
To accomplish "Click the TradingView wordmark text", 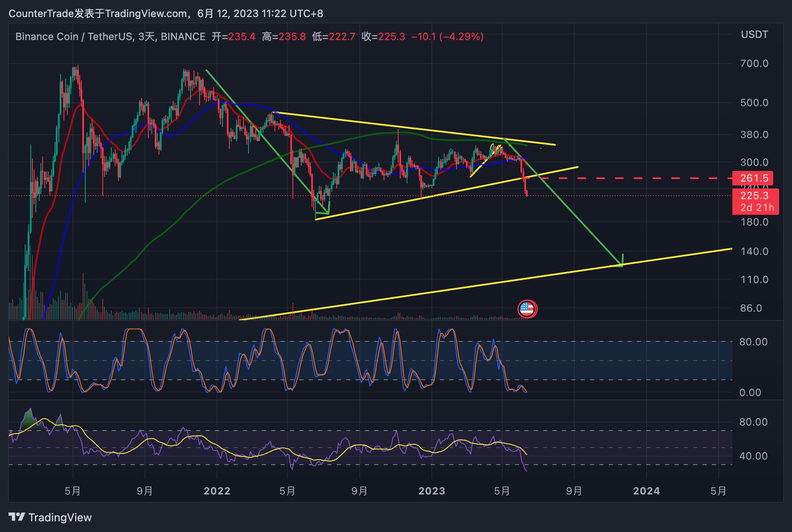I will tap(60, 518).
